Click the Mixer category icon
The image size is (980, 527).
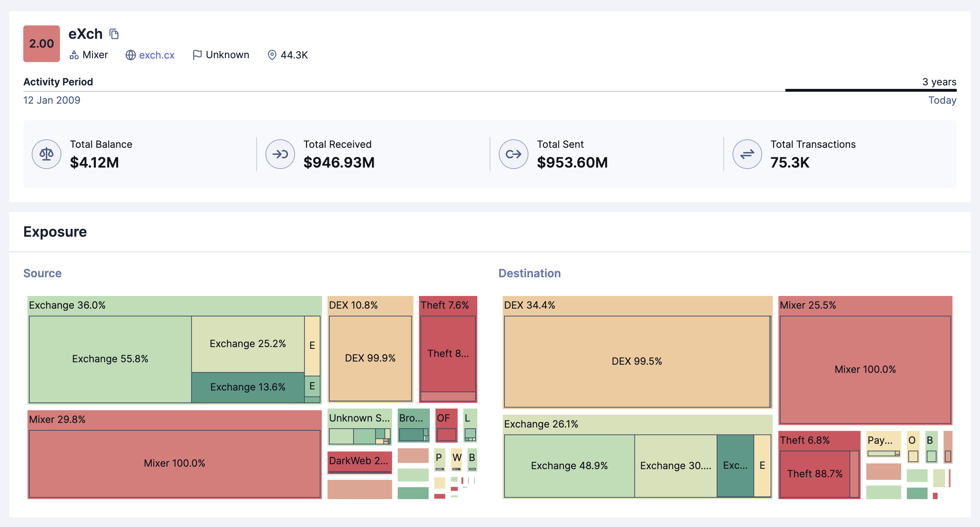pyautogui.click(x=74, y=55)
